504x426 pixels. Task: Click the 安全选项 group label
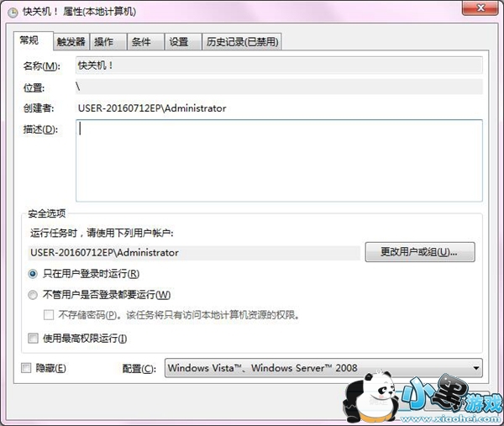point(47,213)
